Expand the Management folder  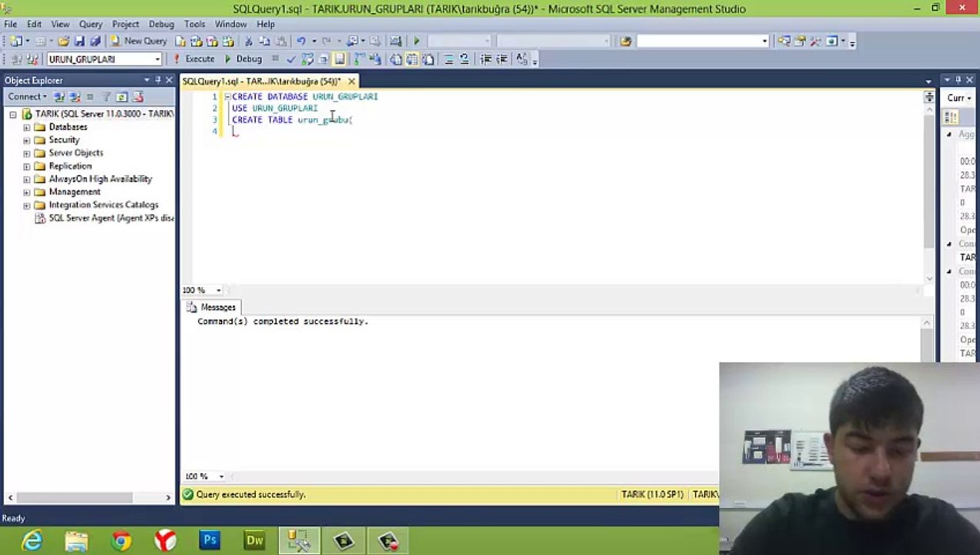pyautogui.click(x=27, y=192)
